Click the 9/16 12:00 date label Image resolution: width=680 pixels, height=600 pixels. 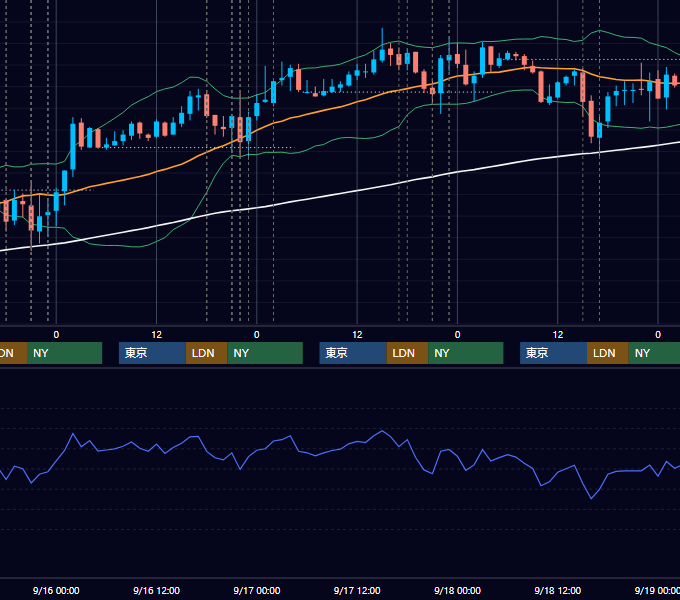pyautogui.click(x=156, y=590)
